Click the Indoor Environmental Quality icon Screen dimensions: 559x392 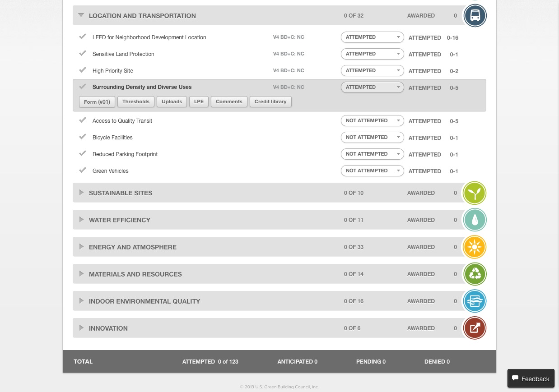click(475, 301)
